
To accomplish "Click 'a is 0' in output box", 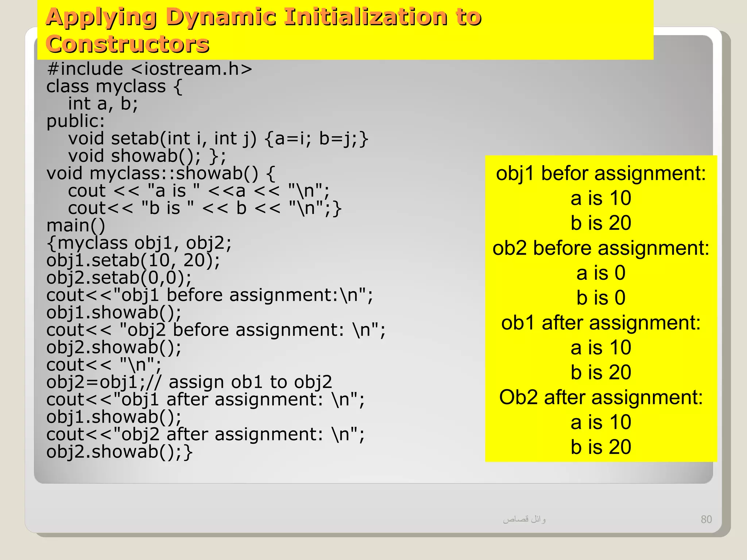I will 601,273.
